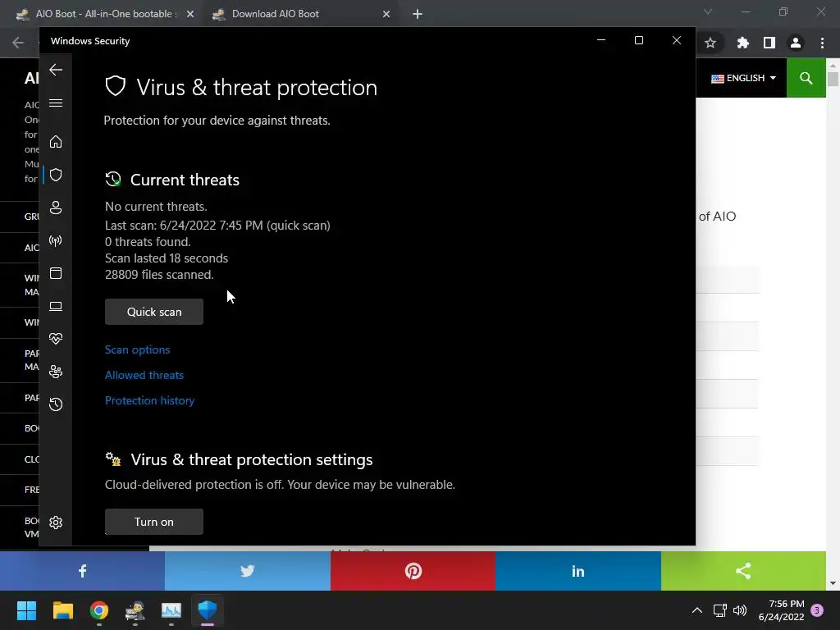840x630 pixels.
Task: Open volume tray icon
Action: pyautogui.click(x=740, y=610)
